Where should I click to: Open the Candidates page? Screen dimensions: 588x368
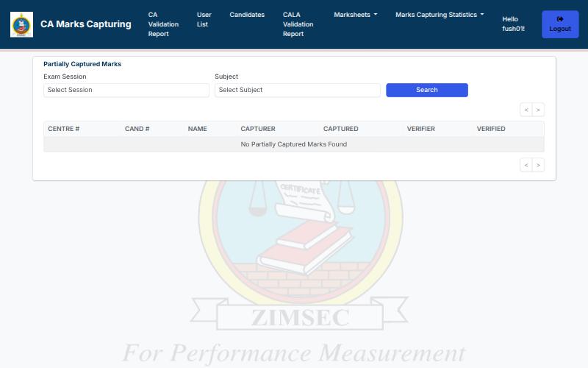(x=247, y=15)
